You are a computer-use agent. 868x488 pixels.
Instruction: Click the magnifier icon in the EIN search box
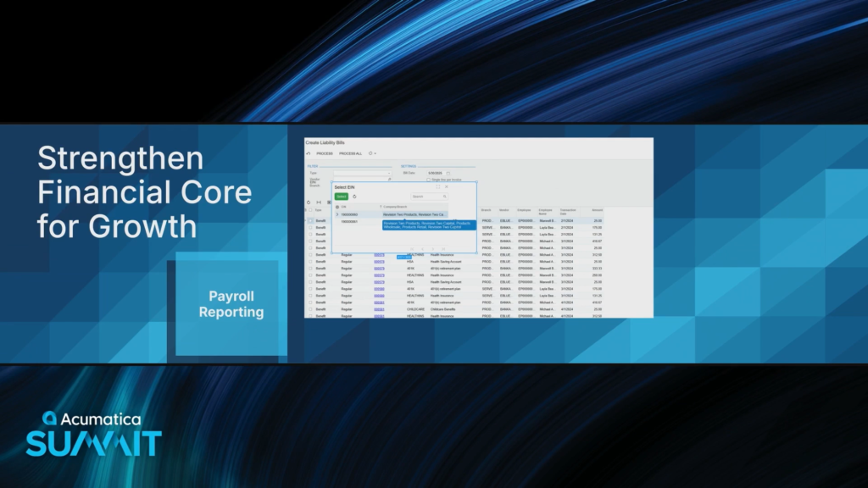point(444,196)
